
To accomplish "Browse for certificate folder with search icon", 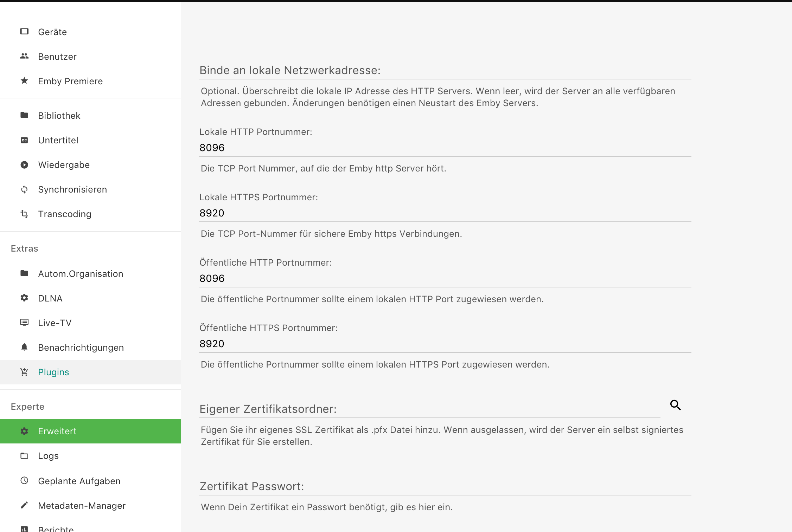I will click(x=676, y=405).
